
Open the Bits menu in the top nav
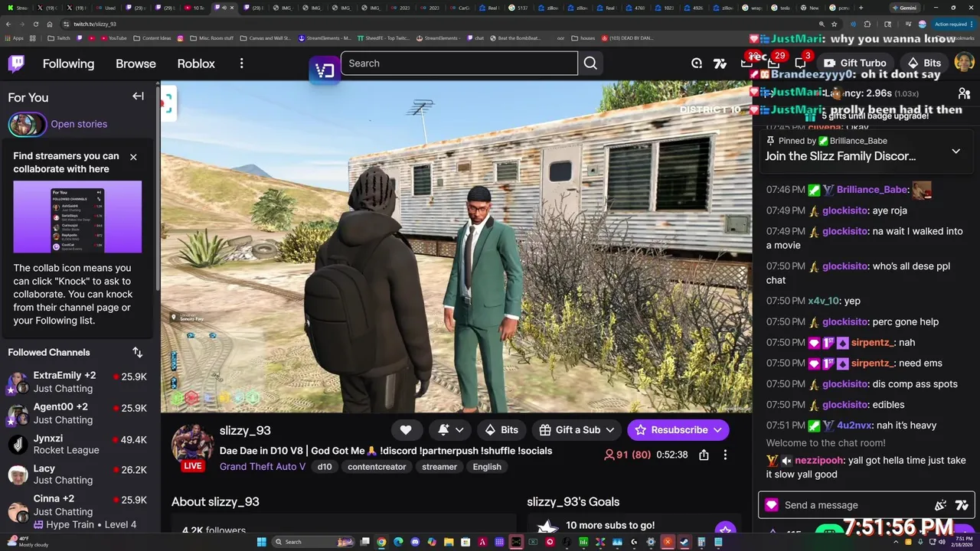pos(924,64)
